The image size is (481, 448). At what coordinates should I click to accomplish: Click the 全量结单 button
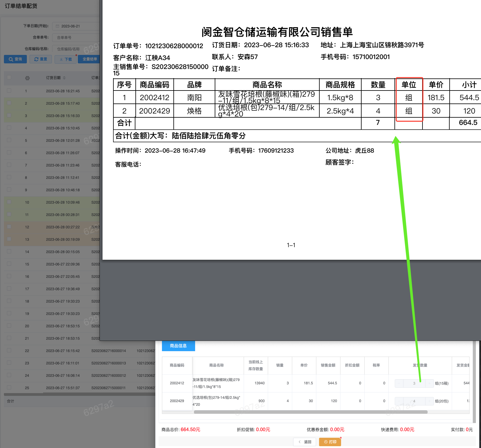click(90, 59)
